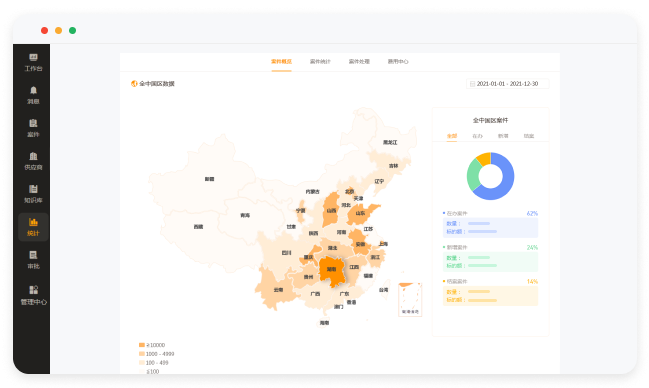Image resolution: width=649 pixels, height=388 pixels.
Task: Click the globe icon beside 全中国区数据
Action: [134, 84]
